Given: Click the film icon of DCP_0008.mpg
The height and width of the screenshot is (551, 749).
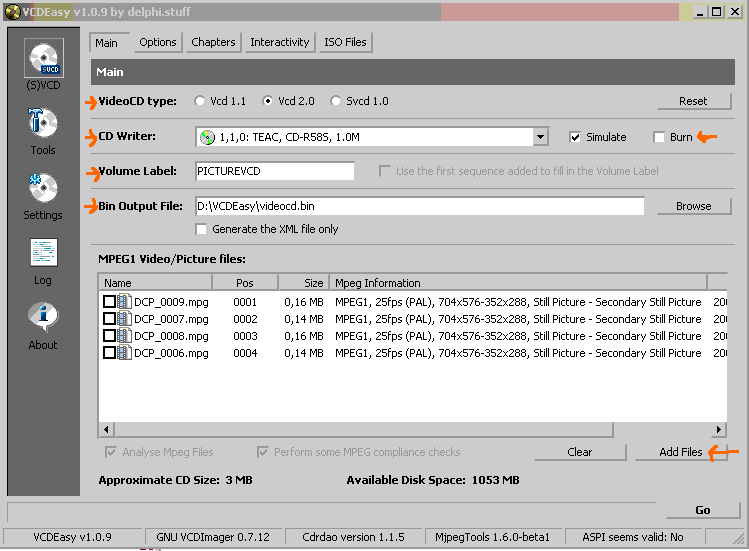Looking at the screenshot, I should point(124,336).
